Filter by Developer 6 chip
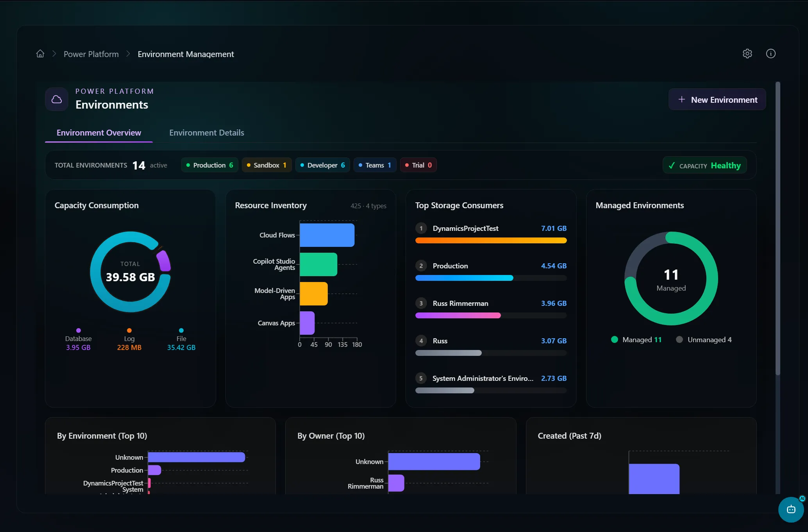The height and width of the screenshot is (532, 808). pos(323,165)
